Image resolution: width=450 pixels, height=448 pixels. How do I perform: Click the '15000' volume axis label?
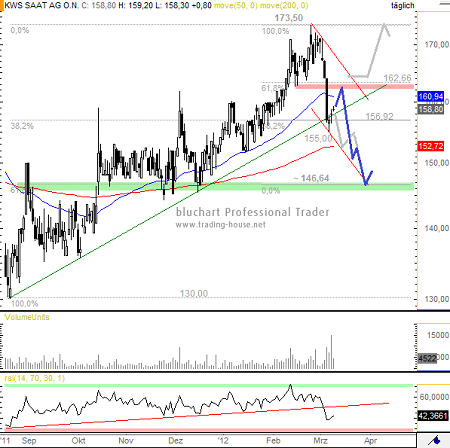(x=438, y=335)
